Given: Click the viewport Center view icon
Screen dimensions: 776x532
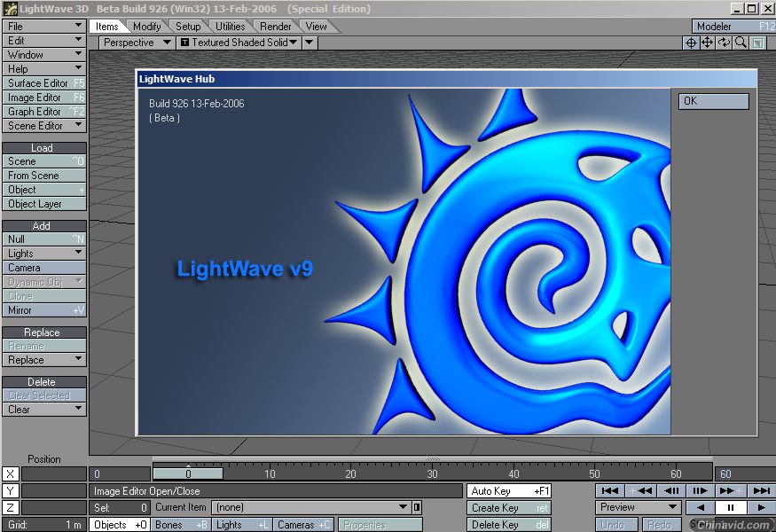Looking at the screenshot, I should point(690,43).
